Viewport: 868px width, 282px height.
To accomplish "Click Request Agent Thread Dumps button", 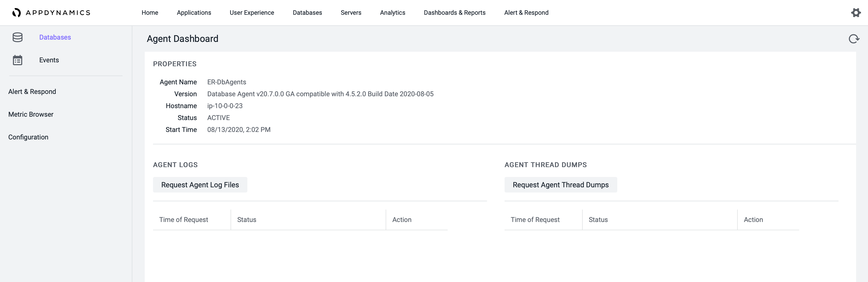I will point(561,185).
